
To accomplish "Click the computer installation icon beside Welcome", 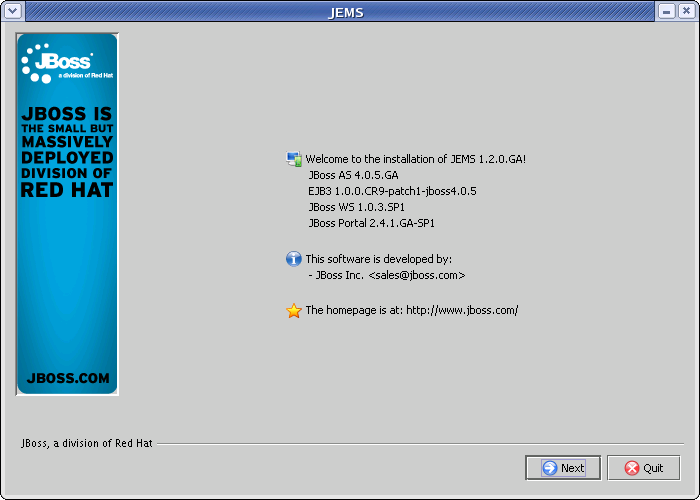I will pyautogui.click(x=293, y=159).
